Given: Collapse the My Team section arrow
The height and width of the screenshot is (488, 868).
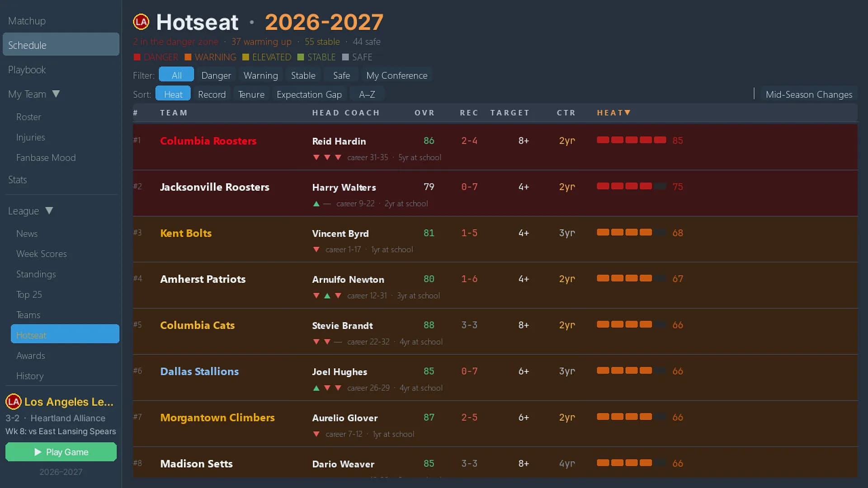Looking at the screenshot, I should coord(56,94).
